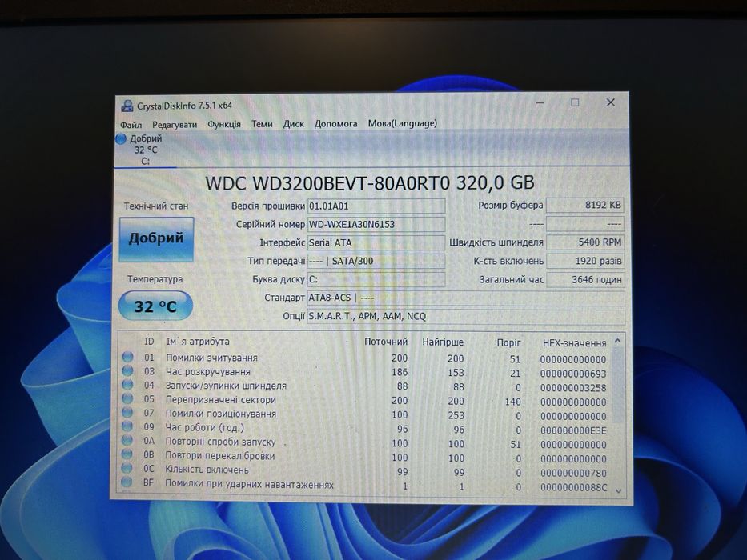Select the disk C: tab with Добрий status
The height and width of the screenshot is (560, 747).
point(145,150)
